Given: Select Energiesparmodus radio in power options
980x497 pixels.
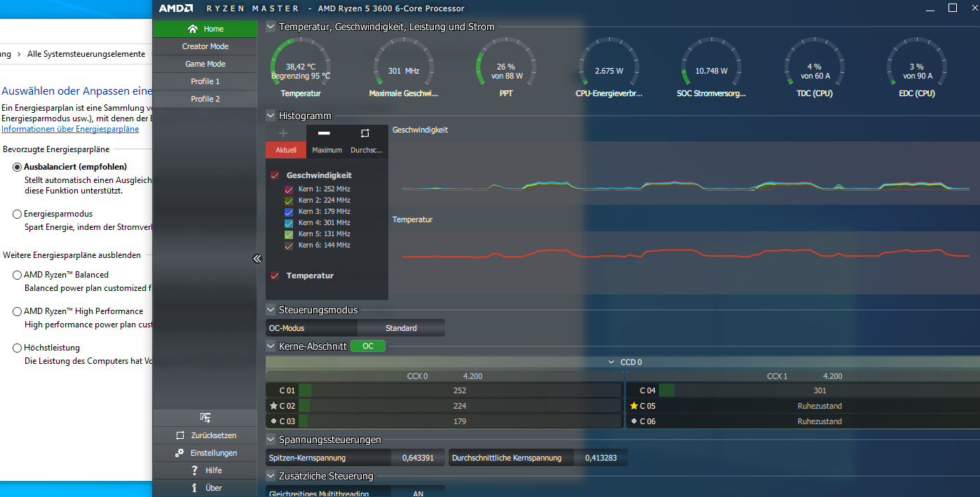Looking at the screenshot, I should [x=17, y=214].
